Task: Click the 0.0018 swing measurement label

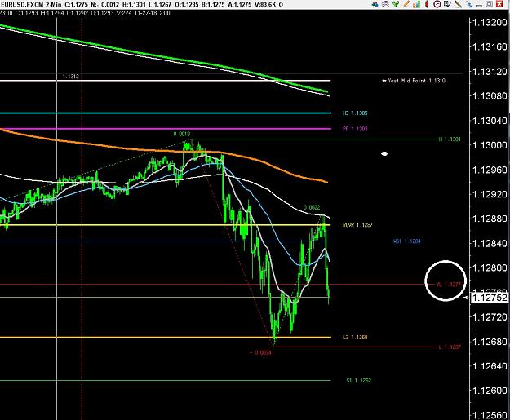Action: coord(182,134)
